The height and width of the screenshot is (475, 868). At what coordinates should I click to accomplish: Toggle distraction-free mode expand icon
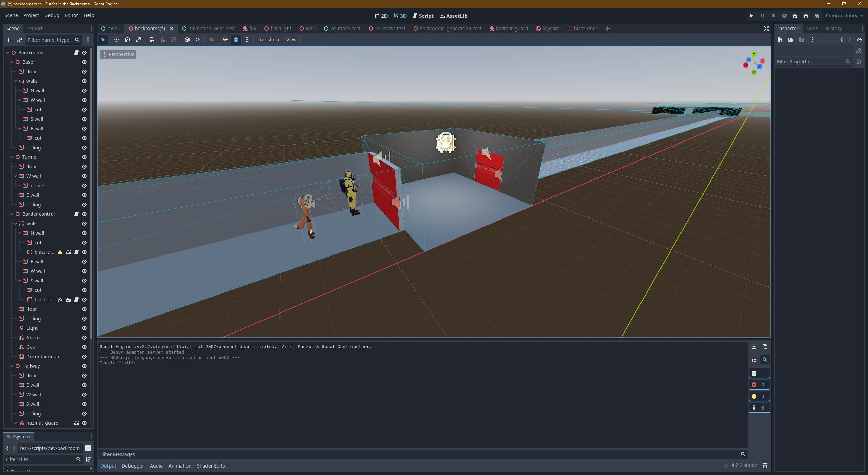click(x=766, y=28)
